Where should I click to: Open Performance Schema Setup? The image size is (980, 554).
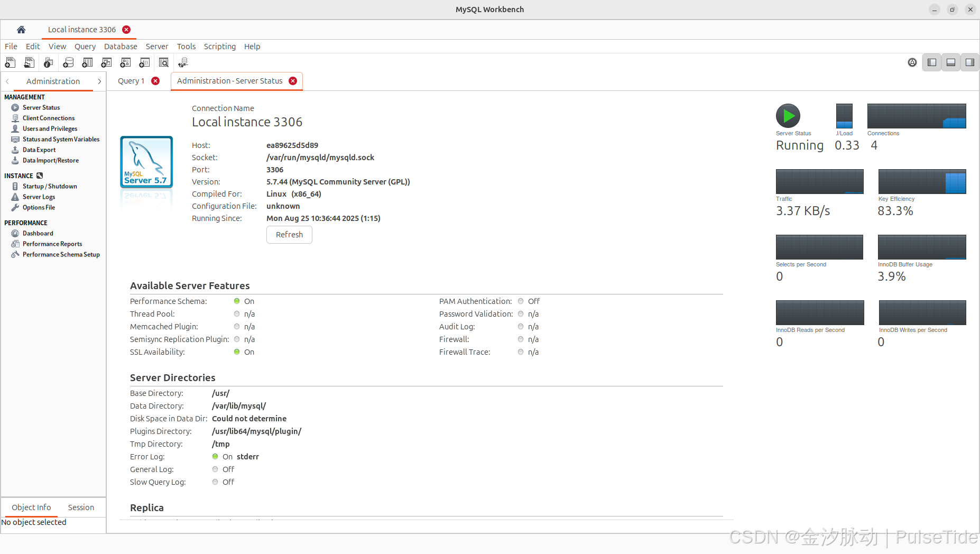(x=61, y=254)
